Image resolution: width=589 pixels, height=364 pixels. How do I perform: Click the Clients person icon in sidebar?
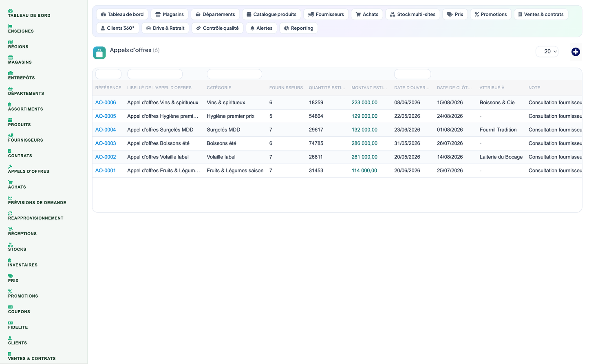10,338
